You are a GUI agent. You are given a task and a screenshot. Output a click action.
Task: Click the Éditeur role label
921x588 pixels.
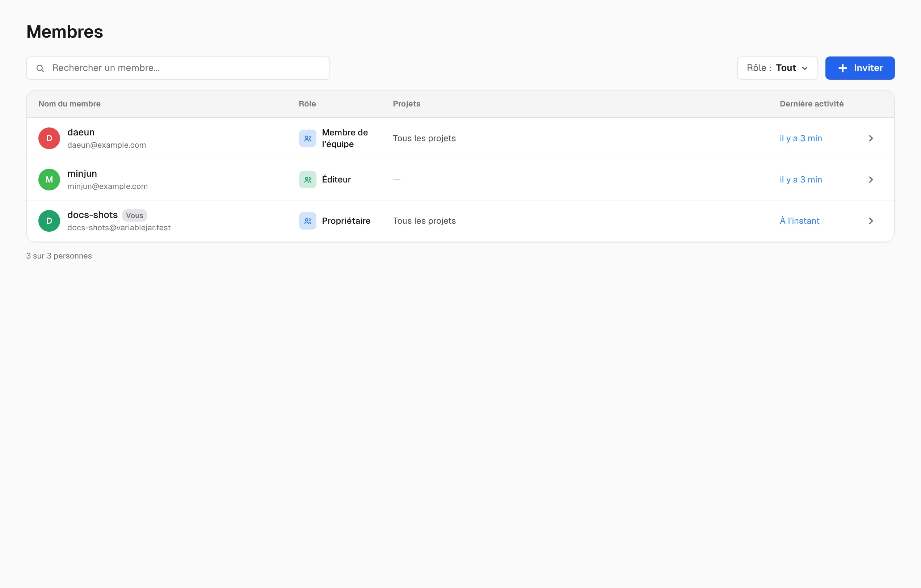pos(336,180)
